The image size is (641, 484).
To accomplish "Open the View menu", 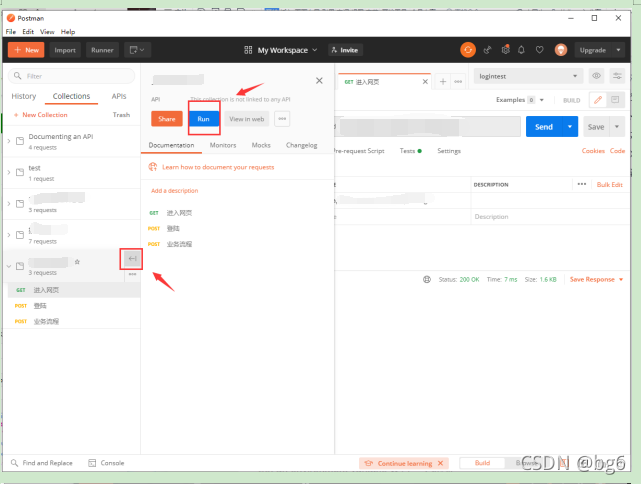I will pos(47,31).
